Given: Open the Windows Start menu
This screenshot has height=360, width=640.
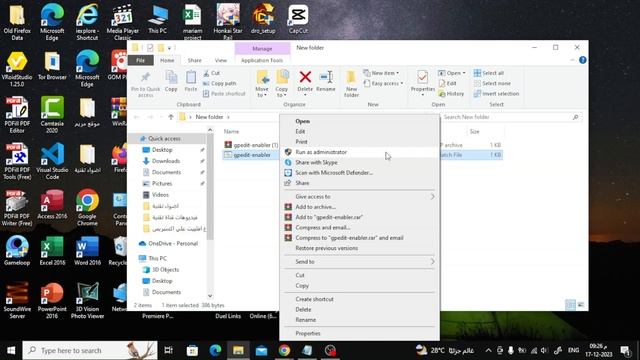Looking at the screenshot, I should pyautogui.click(x=11, y=350).
